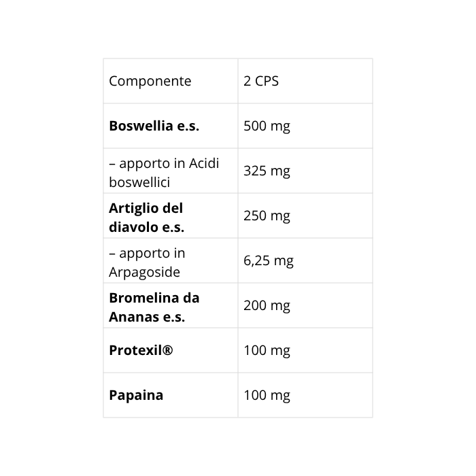476x476 pixels.
Task: Click the 6,25 mg value
Action: coord(269,260)
